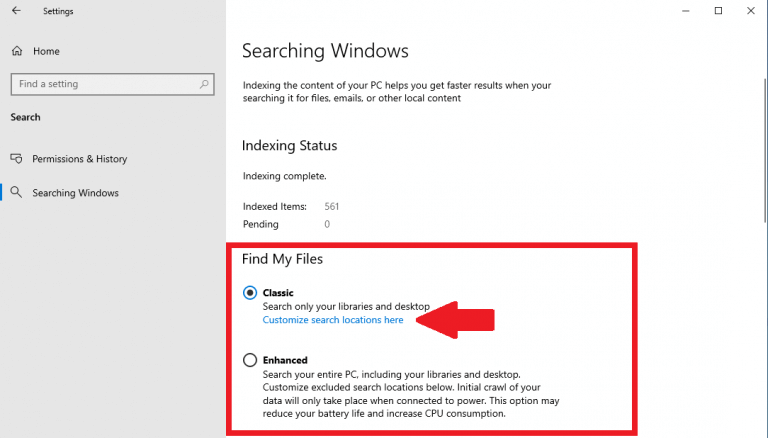
Task: Select the Classic radio button
Action: tap(250, 293)
